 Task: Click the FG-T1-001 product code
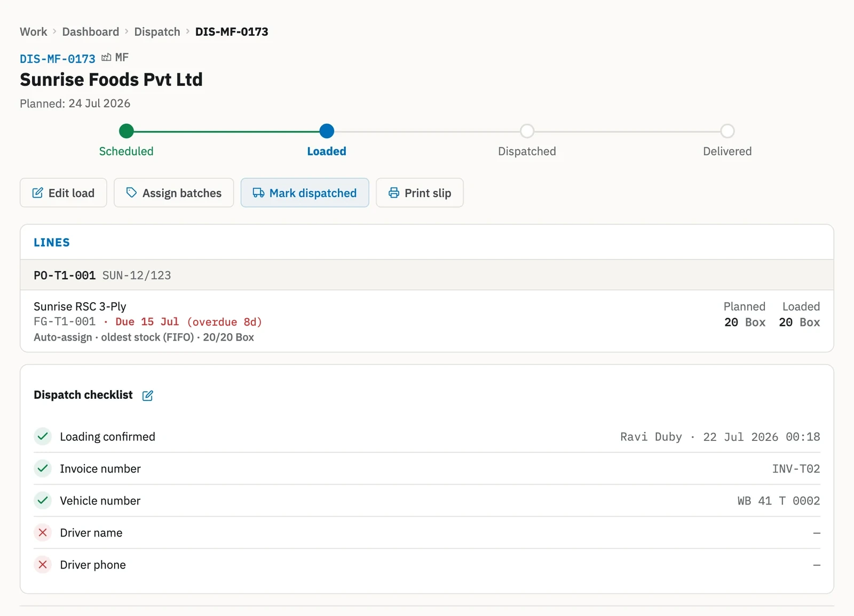[65, 322]
